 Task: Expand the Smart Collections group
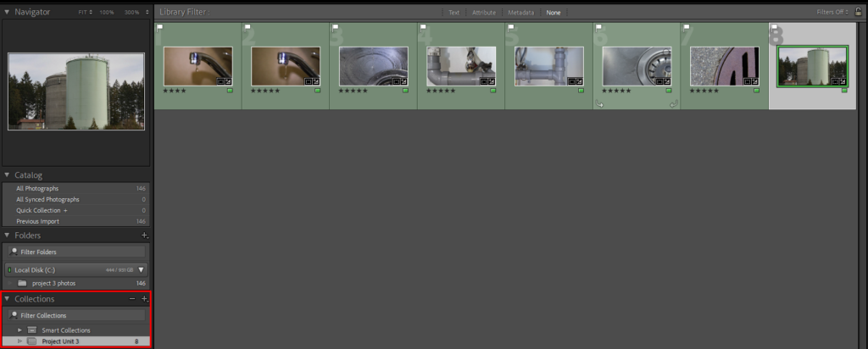(x=19, y=330)
